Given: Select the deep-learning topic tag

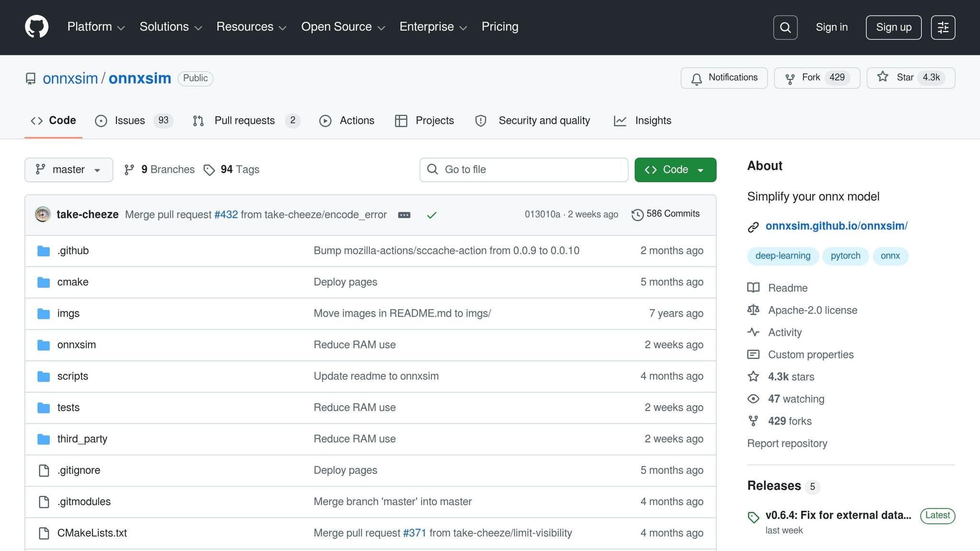Looking at the screenshot, I should (x=783, y=256).
